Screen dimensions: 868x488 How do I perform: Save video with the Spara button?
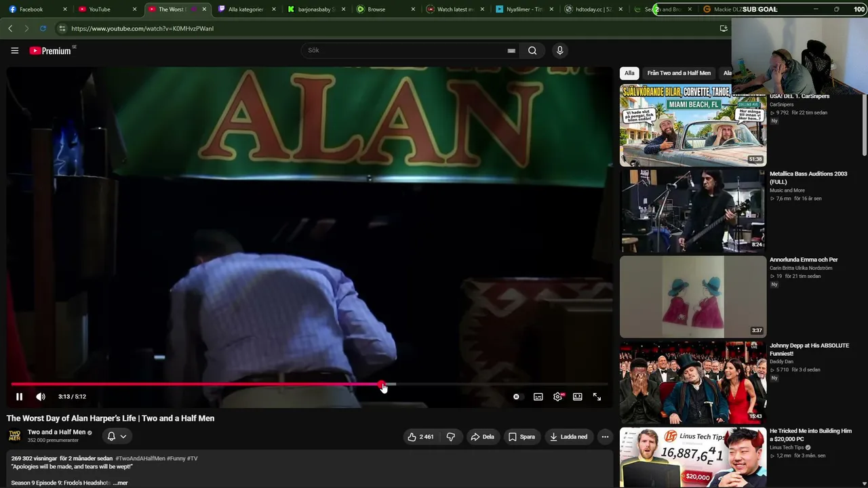521,436
